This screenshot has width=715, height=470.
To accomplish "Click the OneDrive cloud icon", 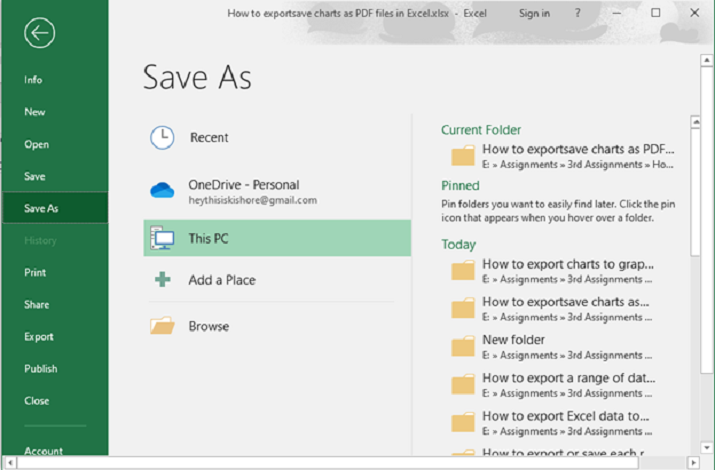I will click(162, 190).
